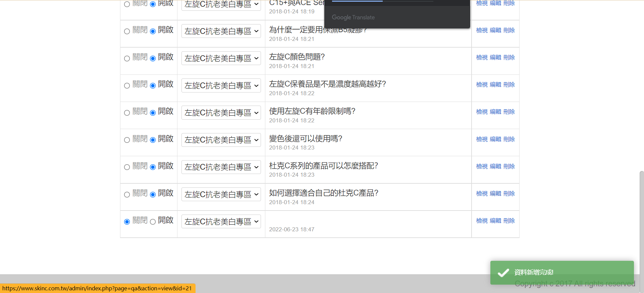Open category dropdown for 變色後還可以使用嗎 row
This screenshot has width=644, height=293.
click(221, 140)
